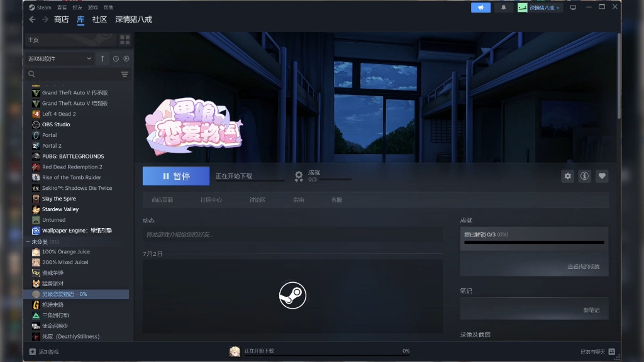Open Wallpaper Engine entry
Screen dimensions: 644x362
pyautogui.click(x=76, y=231)
